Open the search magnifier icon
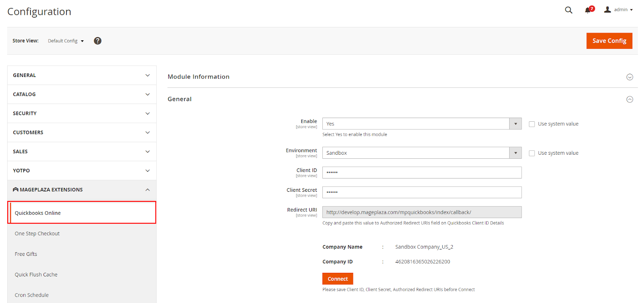 568,10
